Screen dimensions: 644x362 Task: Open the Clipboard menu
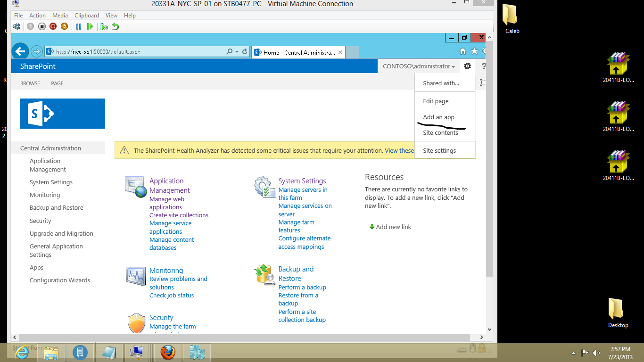point(87,16)
